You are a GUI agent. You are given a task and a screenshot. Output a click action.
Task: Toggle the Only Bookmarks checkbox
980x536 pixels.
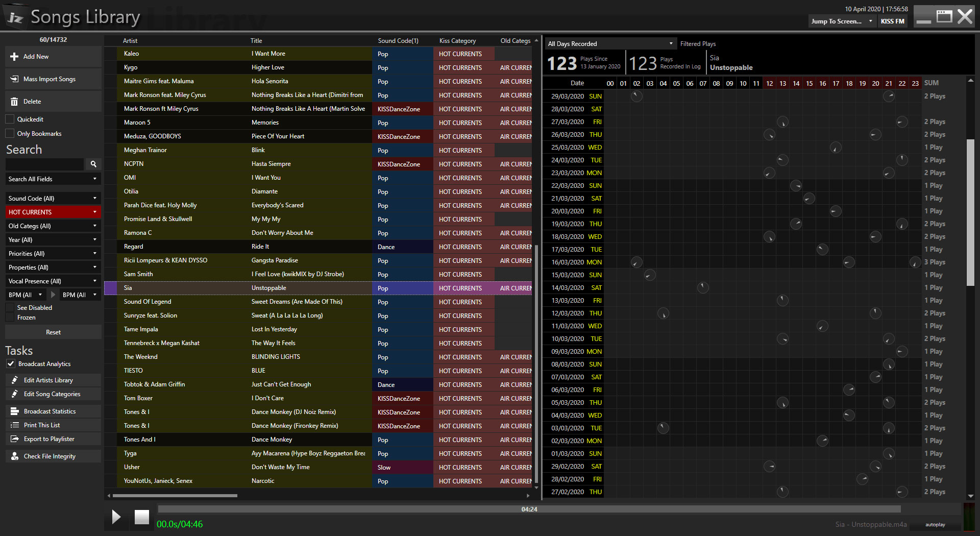point(10,134)
